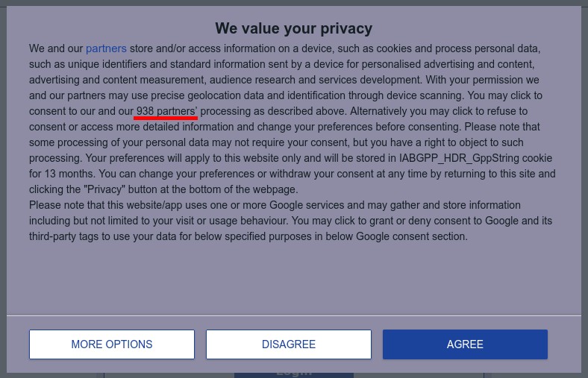
Task: Click the partially hidden Login button below dialog
Action: point(293,374)
